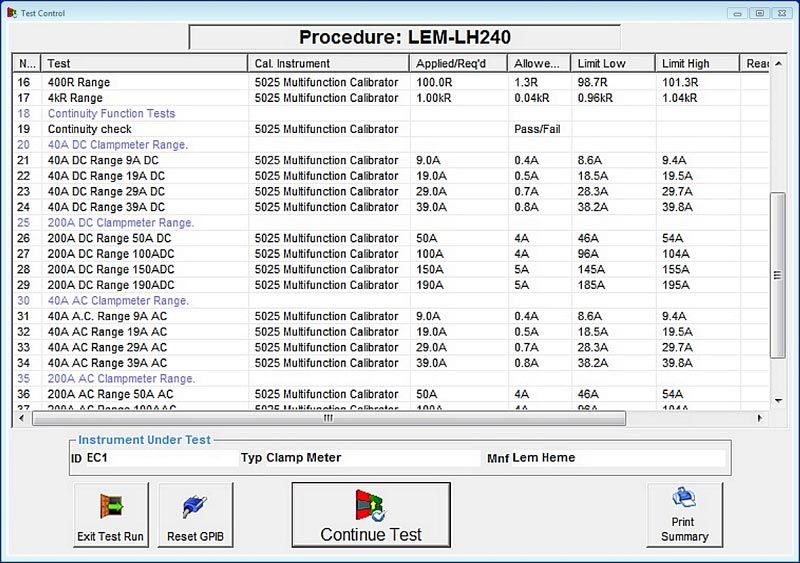Screen dimensions: 800x563
Task: Select '40A DC Range 9A DC' row
Action: 391,160
